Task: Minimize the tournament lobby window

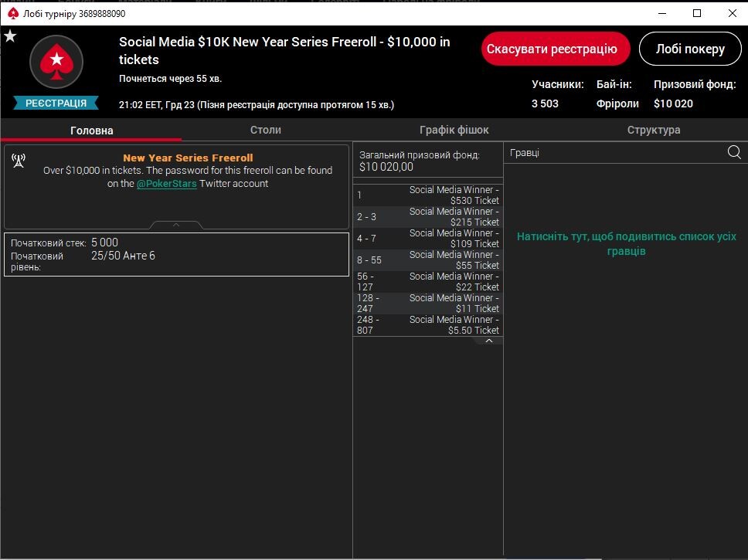Action: pyautogui.click(x=662, y=13)
